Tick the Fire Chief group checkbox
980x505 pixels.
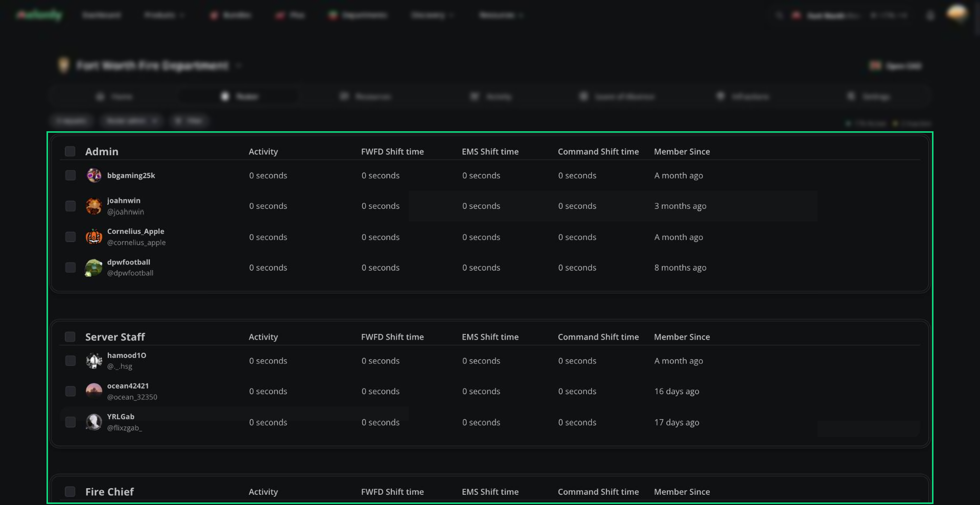tap(70, 491)
